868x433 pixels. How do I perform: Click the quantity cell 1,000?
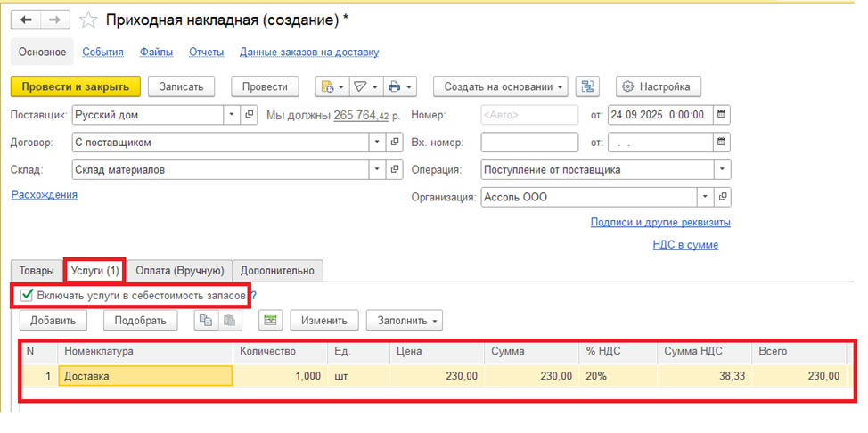280,376
